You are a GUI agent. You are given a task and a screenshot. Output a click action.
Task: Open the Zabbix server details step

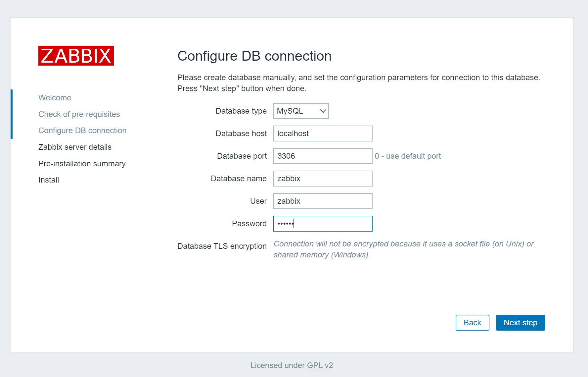(x=75, y=147)
